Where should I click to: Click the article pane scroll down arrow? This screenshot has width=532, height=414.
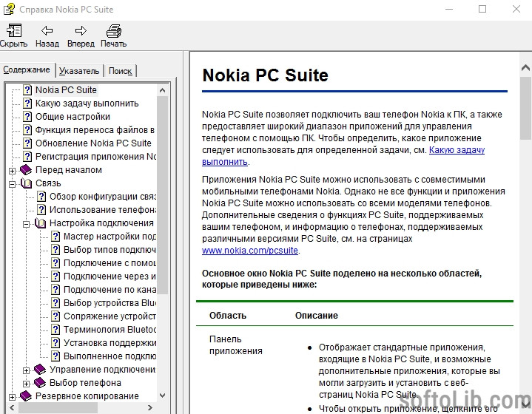click(525, 404)
